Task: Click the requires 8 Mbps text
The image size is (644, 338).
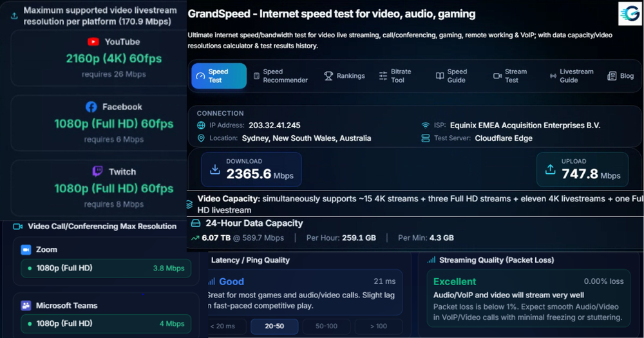Action: [114, 204]
